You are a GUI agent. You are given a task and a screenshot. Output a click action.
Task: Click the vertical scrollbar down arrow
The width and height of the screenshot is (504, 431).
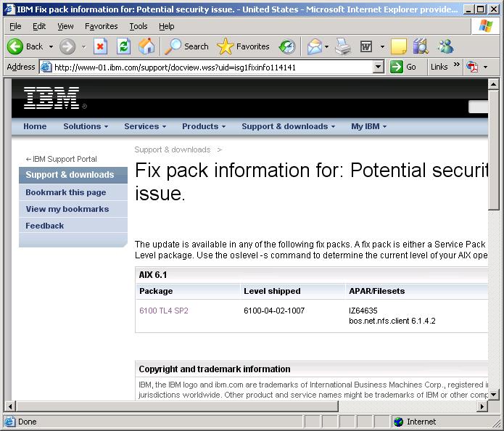(x=493, y=395)
